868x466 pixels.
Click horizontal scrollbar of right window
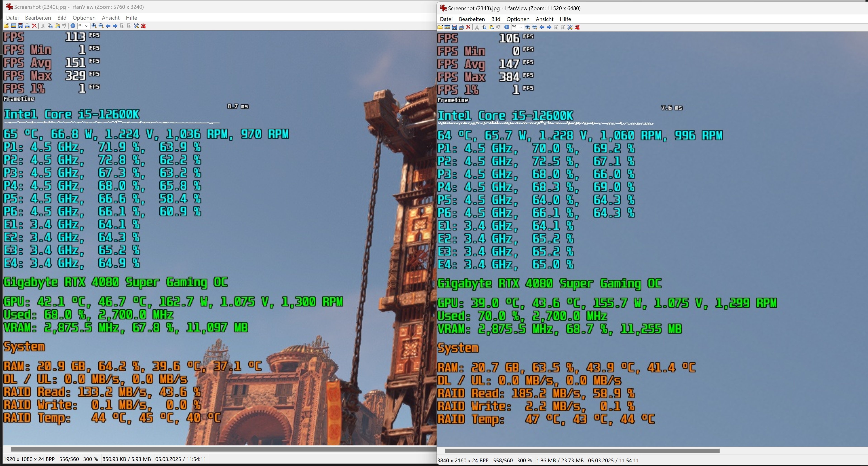[582, 450]
